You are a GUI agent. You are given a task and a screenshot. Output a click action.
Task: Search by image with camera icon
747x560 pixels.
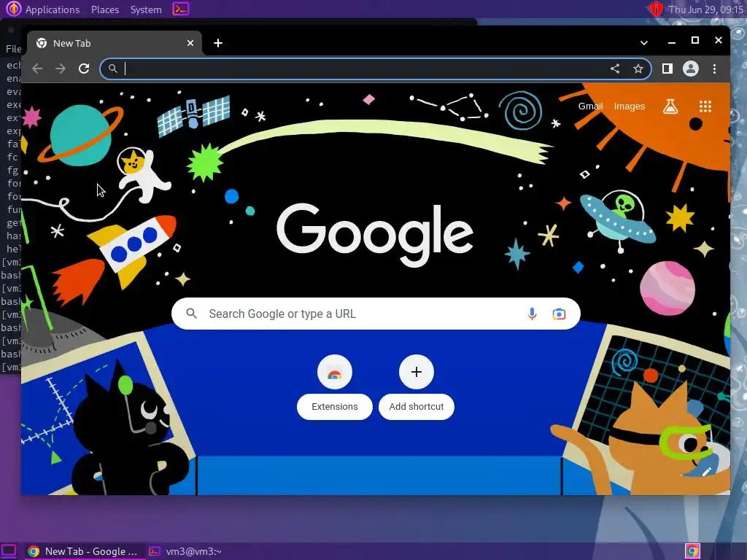560,314
